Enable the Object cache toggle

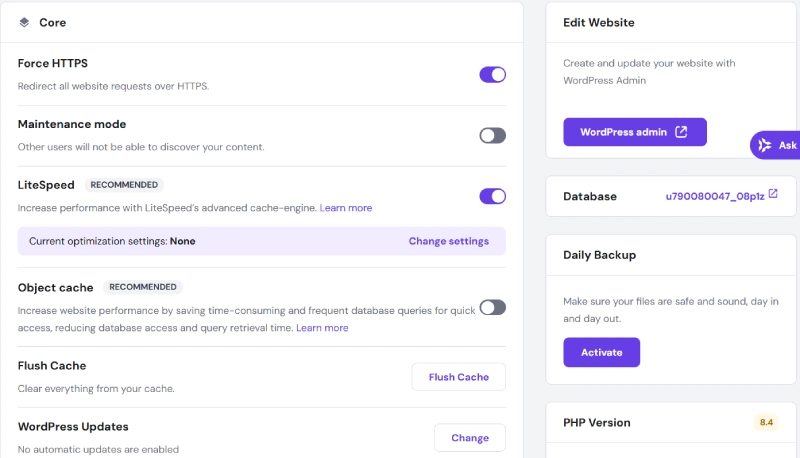pos(492,308)
